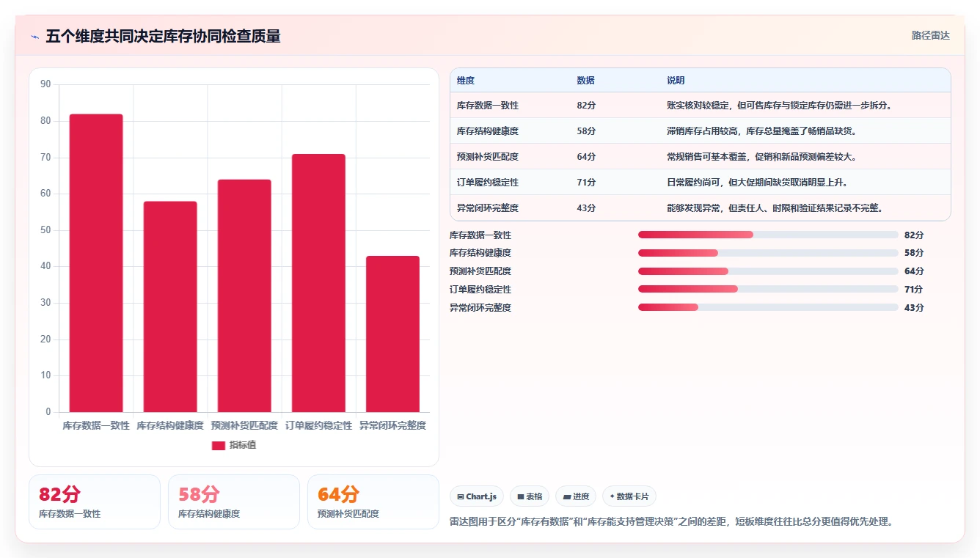Click the lightning icon beside the title
Screen dimensions: 980x558
pos(35,37)
